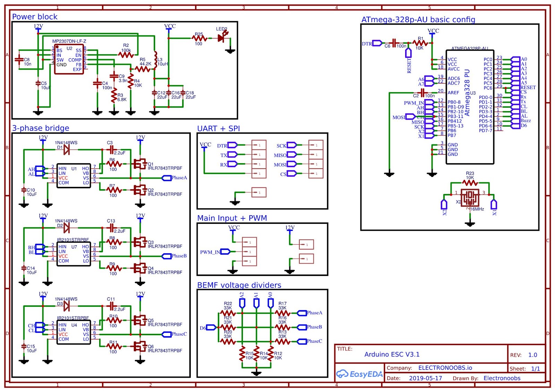Click the MP2307DN U2 regulator chip
The width and height of the screenshot is (555, 392).
tap(69, 59)
